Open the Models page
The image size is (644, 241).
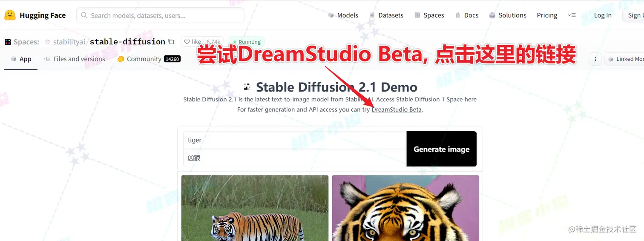coord(343,15)
